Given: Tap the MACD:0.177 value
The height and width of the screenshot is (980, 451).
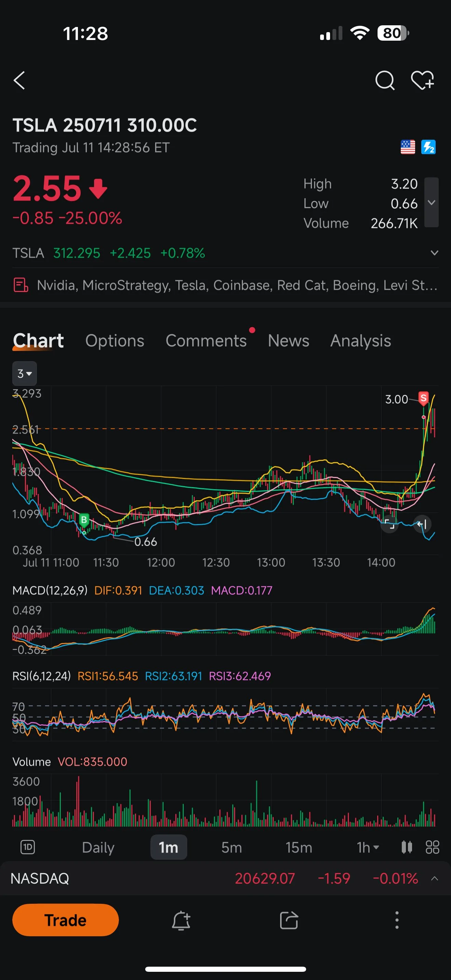Looking at the screenshot, I should (x=242, y=590).
